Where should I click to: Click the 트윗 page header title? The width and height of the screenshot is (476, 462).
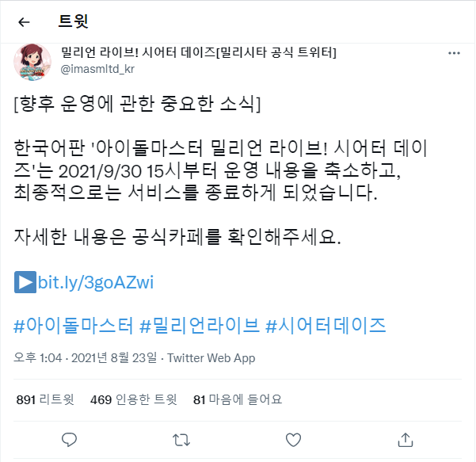pos(74,21)
